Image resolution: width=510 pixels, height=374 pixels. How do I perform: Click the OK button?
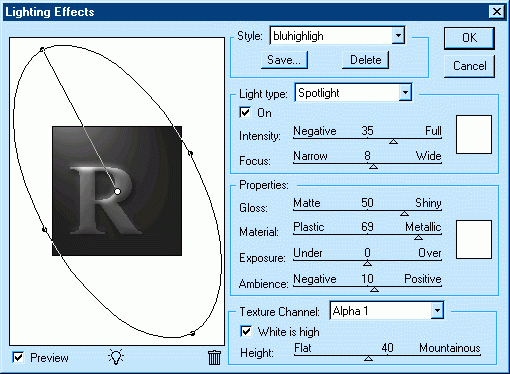click(x=469, y=38)
